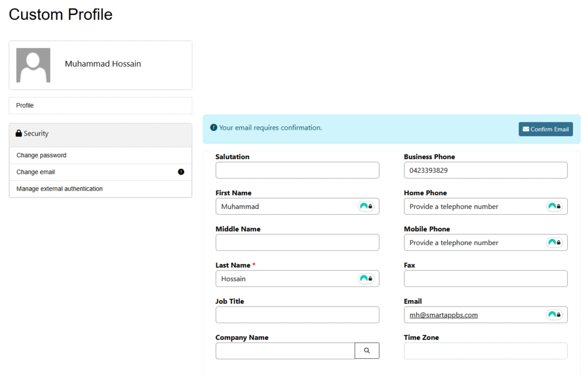This screenshot has width=588, height=376.
Task: Click the Middle Name text box
Action: click(297, 243)
